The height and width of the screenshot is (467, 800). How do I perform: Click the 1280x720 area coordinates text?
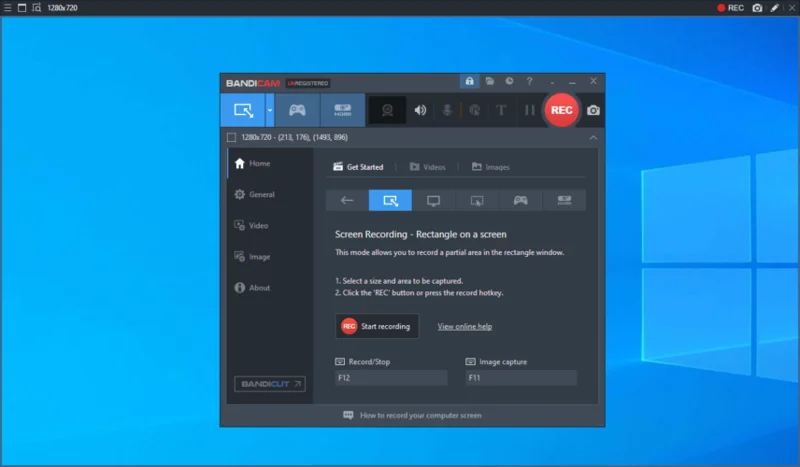tap(294, 137)
